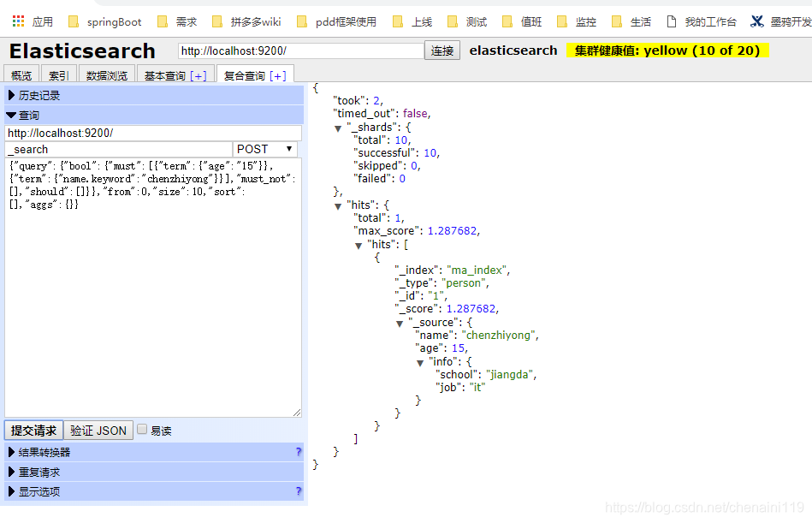Click help icon for 显示选项

299,490
